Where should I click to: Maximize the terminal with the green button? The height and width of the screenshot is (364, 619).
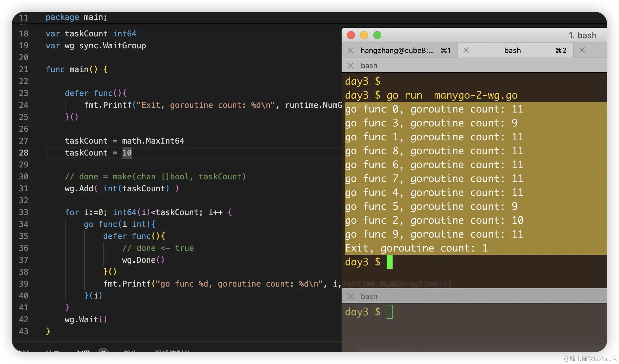[377, 35]
